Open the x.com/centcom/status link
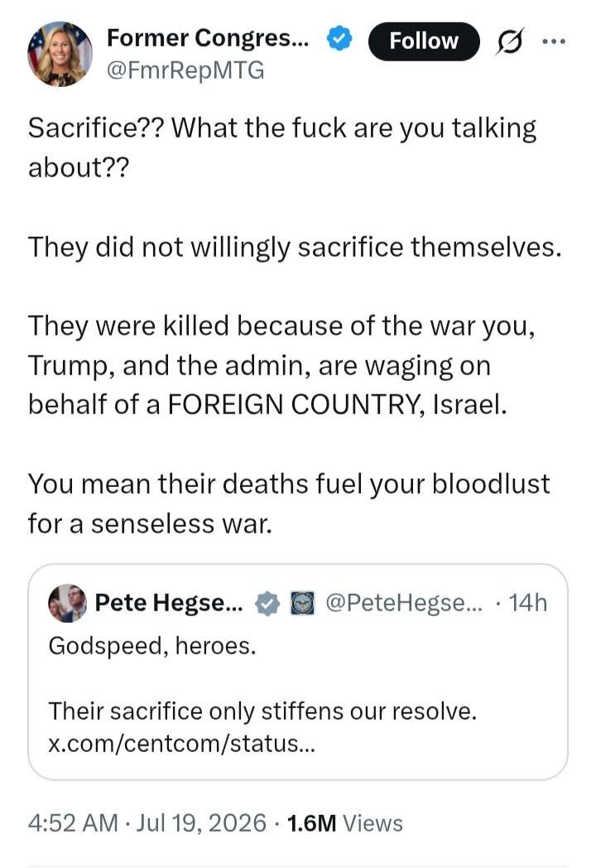The image size is (596, 868). click(x=182, y=743)
